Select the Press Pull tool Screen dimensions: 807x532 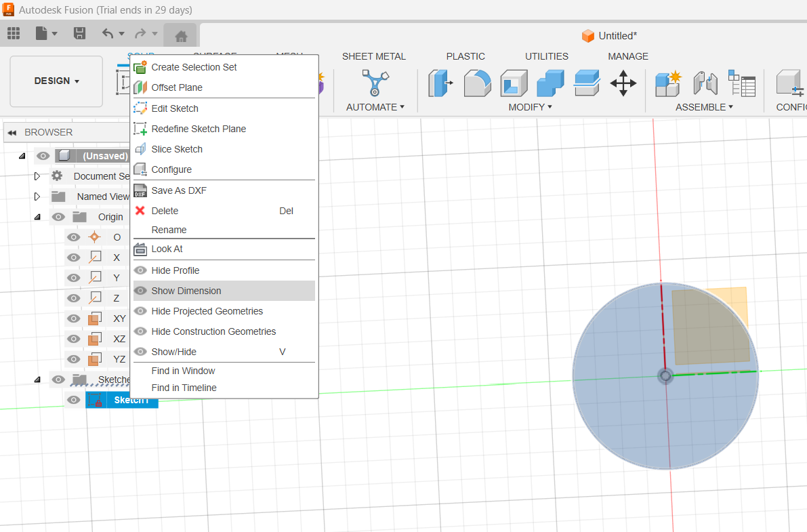[440, 83]
